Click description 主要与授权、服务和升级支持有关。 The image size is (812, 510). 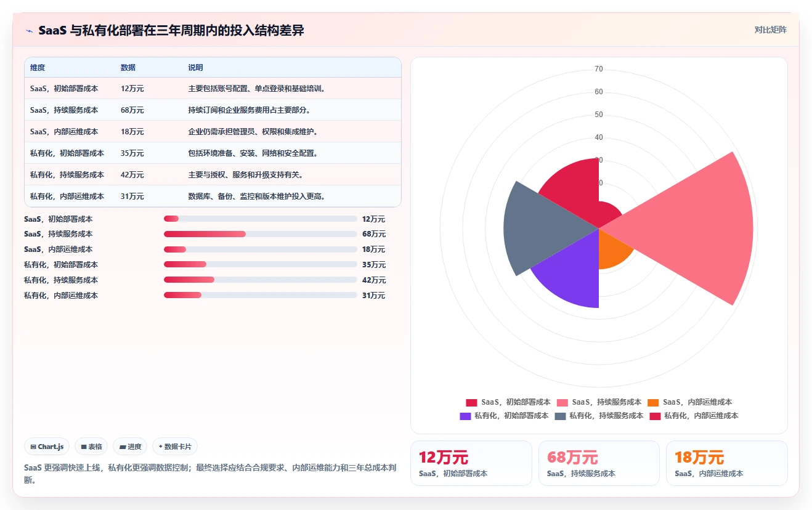point(245,175)
